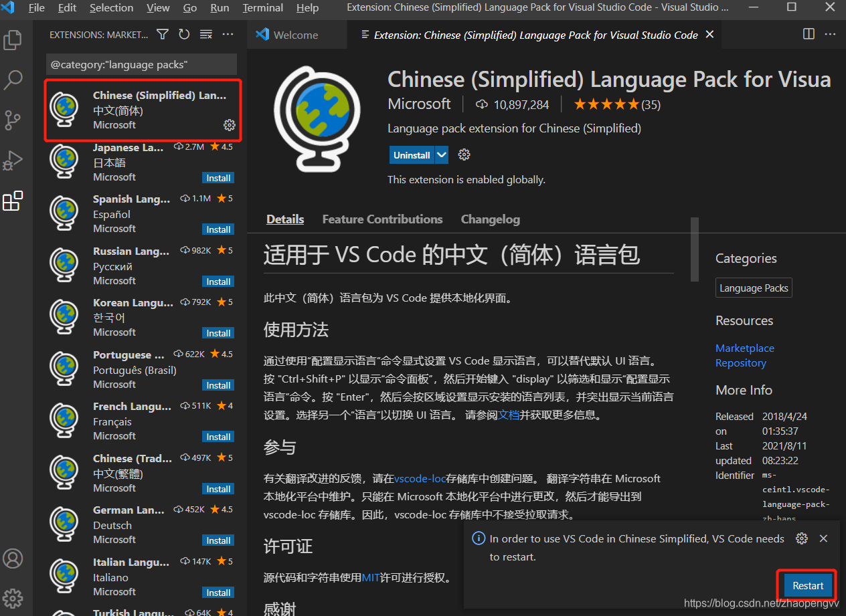Open the Run and Debug view
Image resolution: width=846 pixels, height=616 pixels.
13,161
